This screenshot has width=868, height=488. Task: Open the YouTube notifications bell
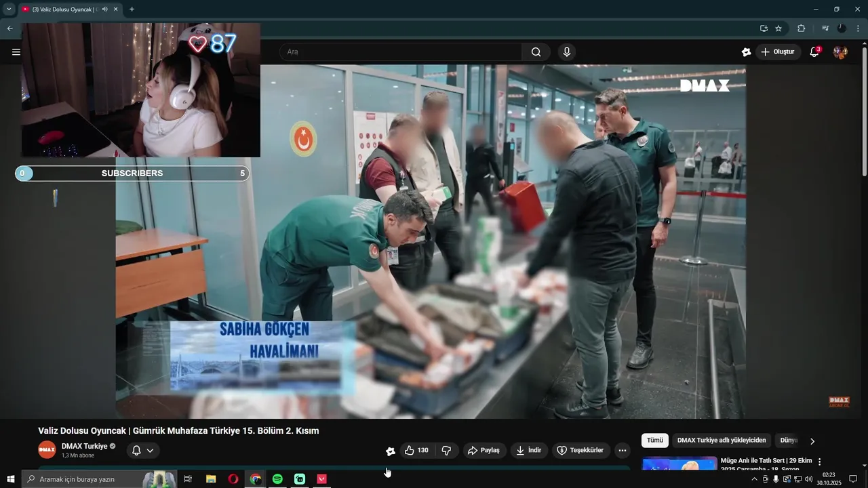click(814, 52)
